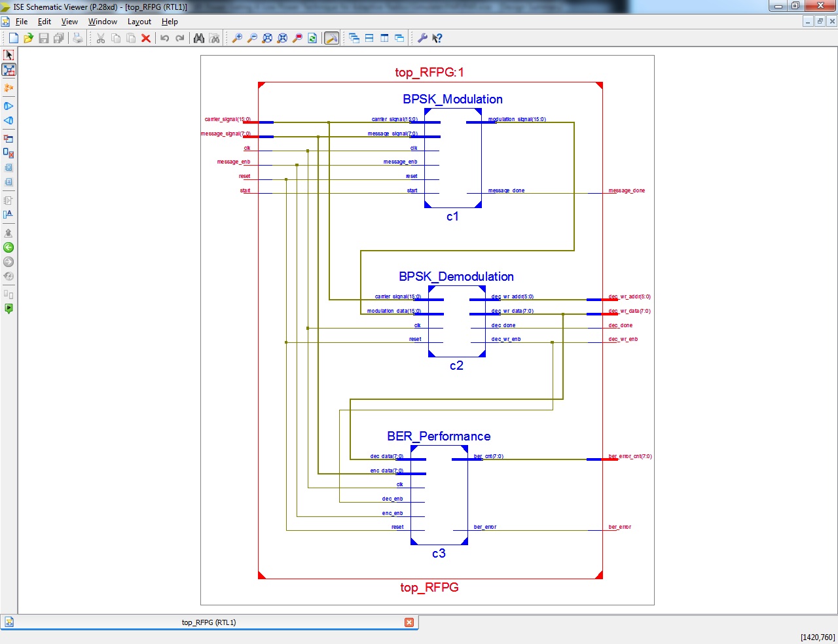Click the Copy icon in toolbar

(116, 38)
